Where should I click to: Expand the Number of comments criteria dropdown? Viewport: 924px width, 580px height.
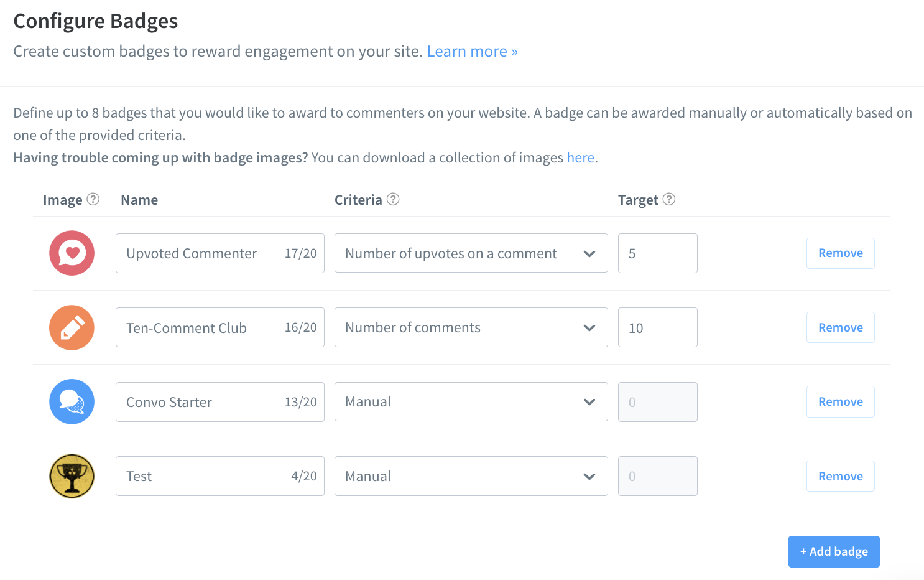click(x=471, y=328)
